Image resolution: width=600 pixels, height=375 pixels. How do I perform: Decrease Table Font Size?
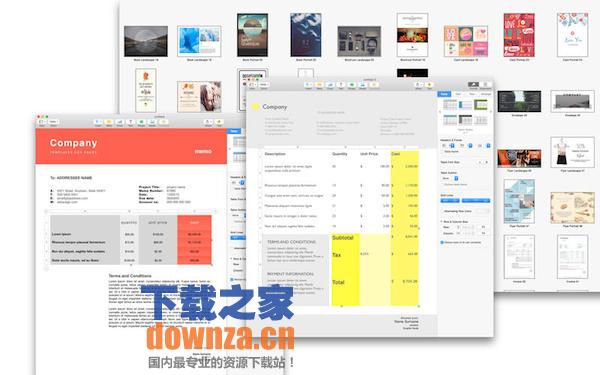pyautogui.click(x=480, y=162)
